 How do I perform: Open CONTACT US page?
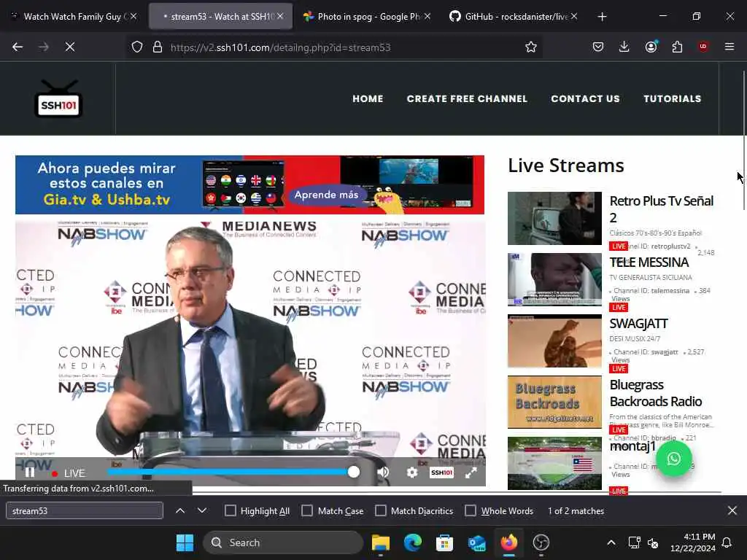[x=585, y=98]
